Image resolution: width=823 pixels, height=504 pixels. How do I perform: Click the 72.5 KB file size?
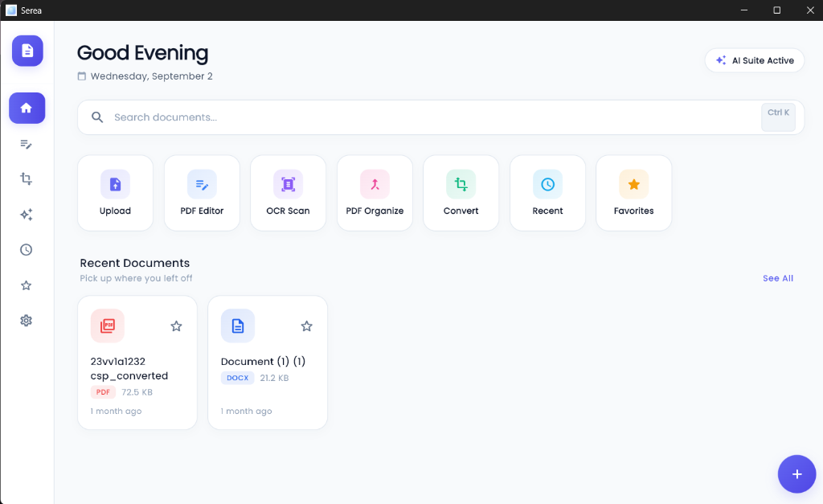tap(137, 392)
